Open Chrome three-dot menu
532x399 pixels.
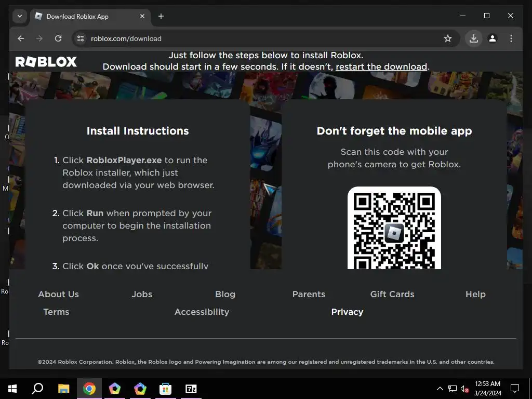click(511, 38)
